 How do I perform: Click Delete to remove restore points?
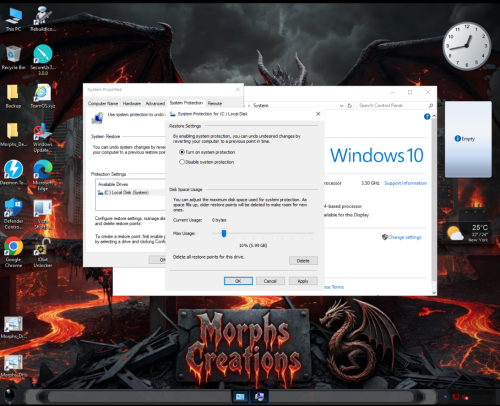coord(303,261)
